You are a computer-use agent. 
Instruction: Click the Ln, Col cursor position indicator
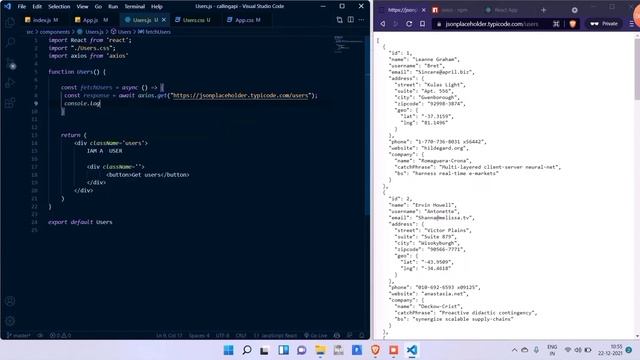169,336
